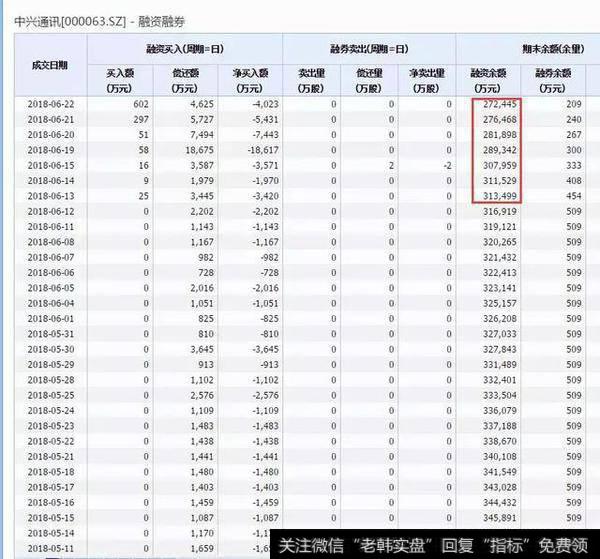Select the 2018-05-31 date cell

pyautogui.click(x=51, y=334)
